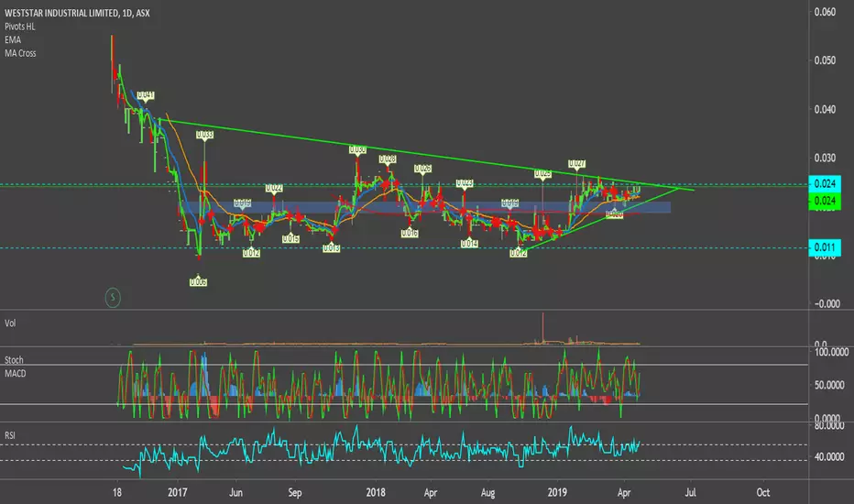The width and height of the screenshot is (854, 504).
Task: Select the 0.013 pivot low label
Action: click(x=331, y=248)
